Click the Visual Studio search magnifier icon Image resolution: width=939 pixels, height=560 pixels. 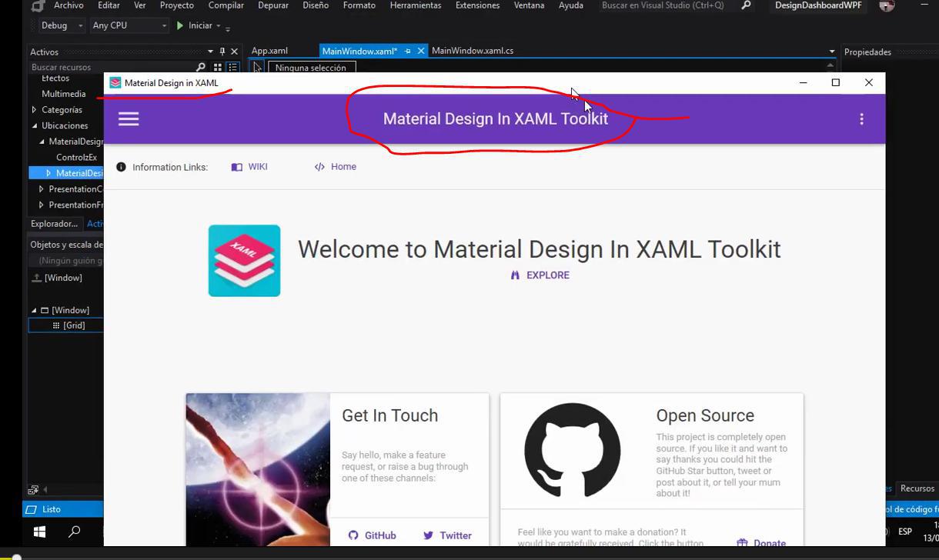click(746, 5)
